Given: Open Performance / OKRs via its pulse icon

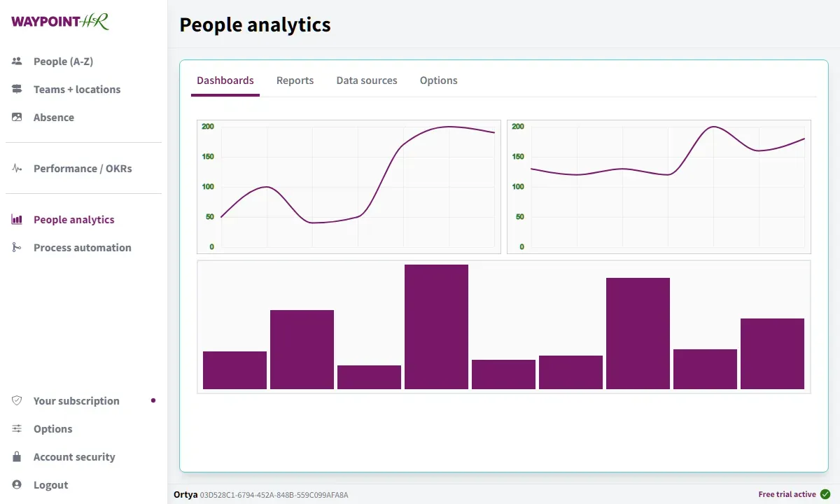Looking at the screenshot, I should coord(16,168).
